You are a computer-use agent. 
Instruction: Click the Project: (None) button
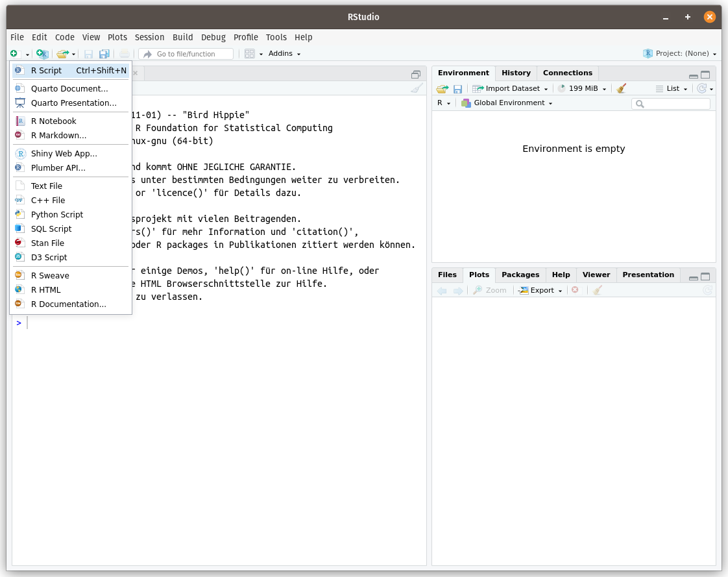point(681,54)
